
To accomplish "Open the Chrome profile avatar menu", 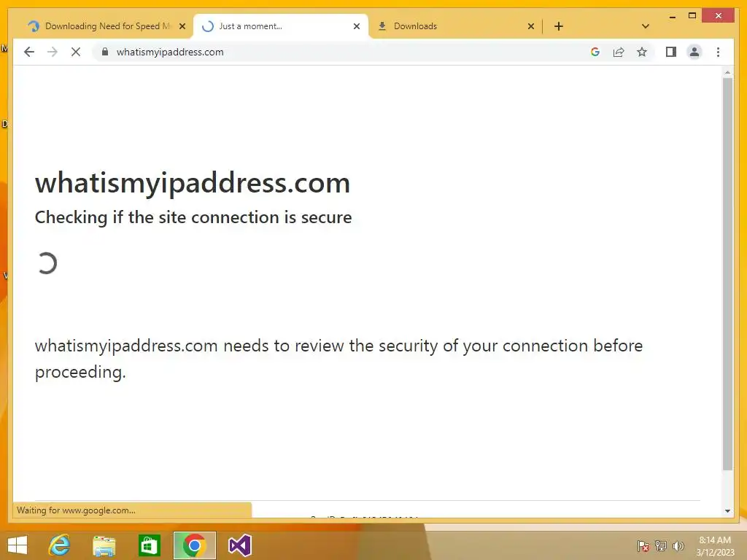I will pyautogui.click(x=694, y=52).
